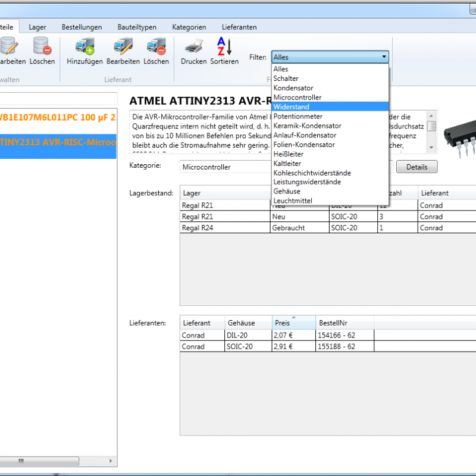The width and height of the screenshot is (476, 476).
Task: Open the Lieferanten ribbon tab
Action: click(x=239, y=27)
